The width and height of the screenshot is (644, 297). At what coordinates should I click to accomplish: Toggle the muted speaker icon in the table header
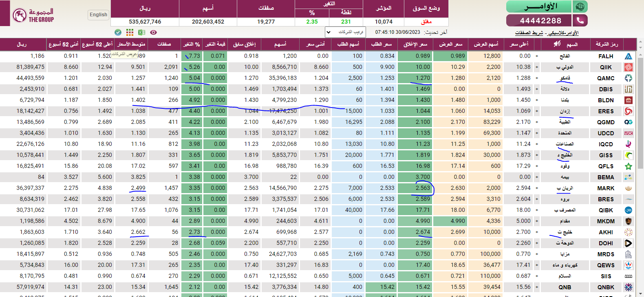click(557, 44)
